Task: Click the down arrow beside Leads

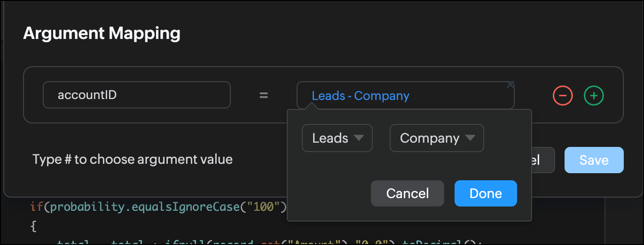Action: tap(359, 138)
